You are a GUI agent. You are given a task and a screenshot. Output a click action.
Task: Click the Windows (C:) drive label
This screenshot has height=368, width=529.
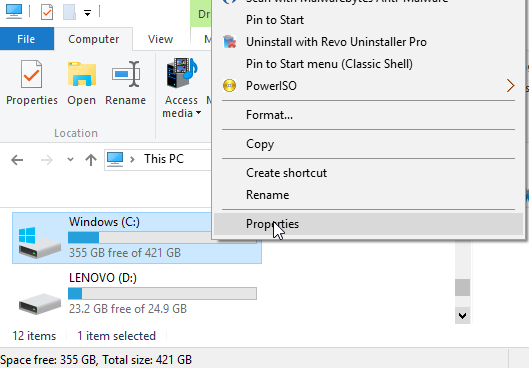pos(104,222)
